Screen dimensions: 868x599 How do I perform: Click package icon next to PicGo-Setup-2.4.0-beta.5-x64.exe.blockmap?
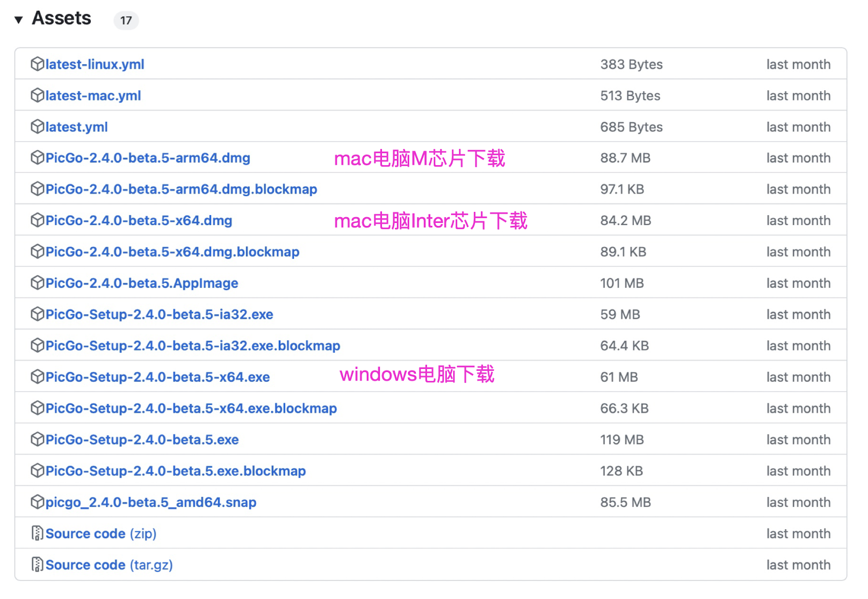click(x=37, y=408)
